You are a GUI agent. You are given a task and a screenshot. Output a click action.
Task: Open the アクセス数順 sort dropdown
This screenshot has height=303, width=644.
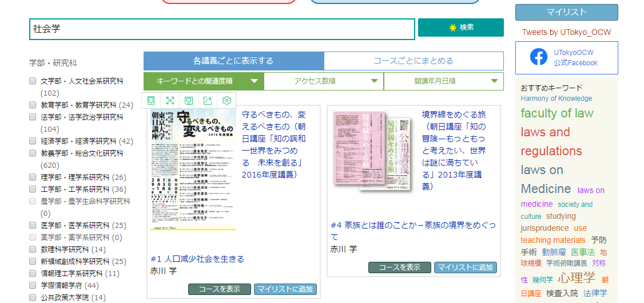click(x=324, y=81)
